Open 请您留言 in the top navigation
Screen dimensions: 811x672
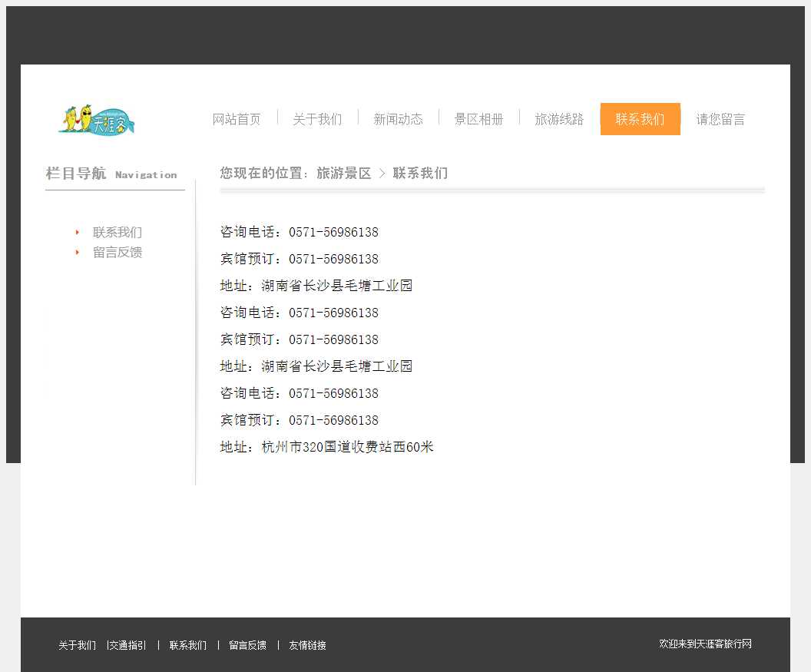[x=720, y=119]
